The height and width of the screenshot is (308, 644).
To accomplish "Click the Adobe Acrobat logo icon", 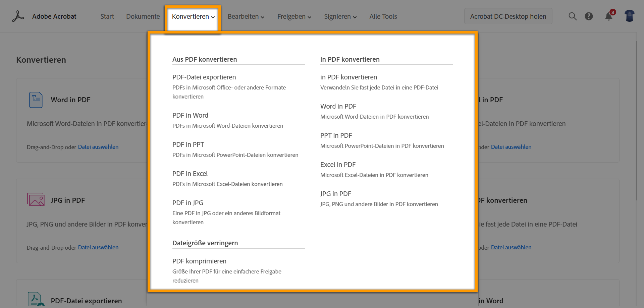I will coord(18,16).
